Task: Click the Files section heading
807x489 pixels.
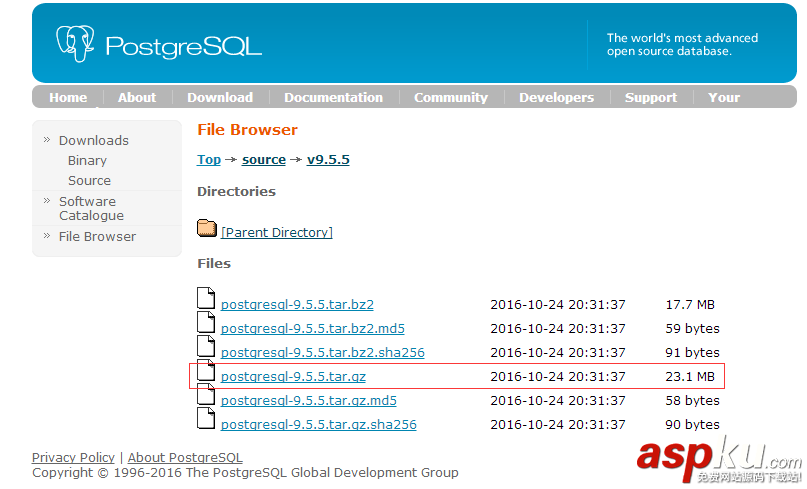Action: (x=214, y=264)
